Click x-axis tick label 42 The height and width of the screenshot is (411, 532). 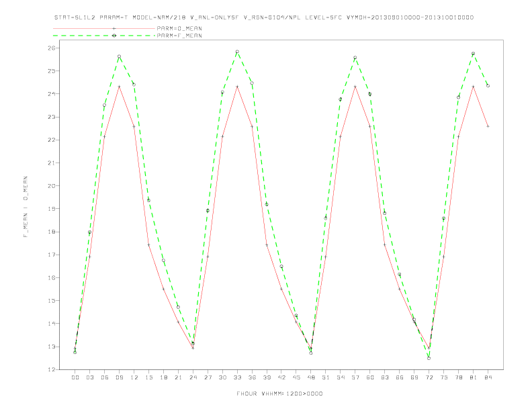pos(281,377)
